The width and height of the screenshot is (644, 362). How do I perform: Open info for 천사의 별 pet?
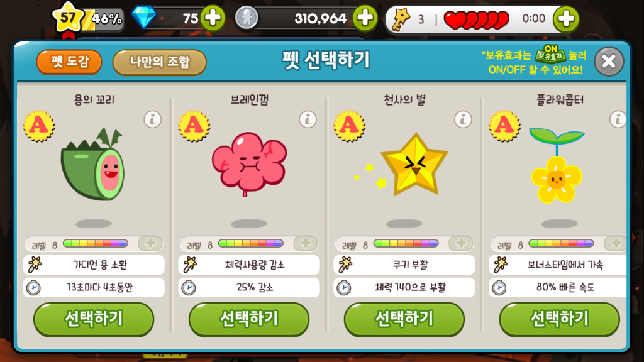tap(463, 120)
